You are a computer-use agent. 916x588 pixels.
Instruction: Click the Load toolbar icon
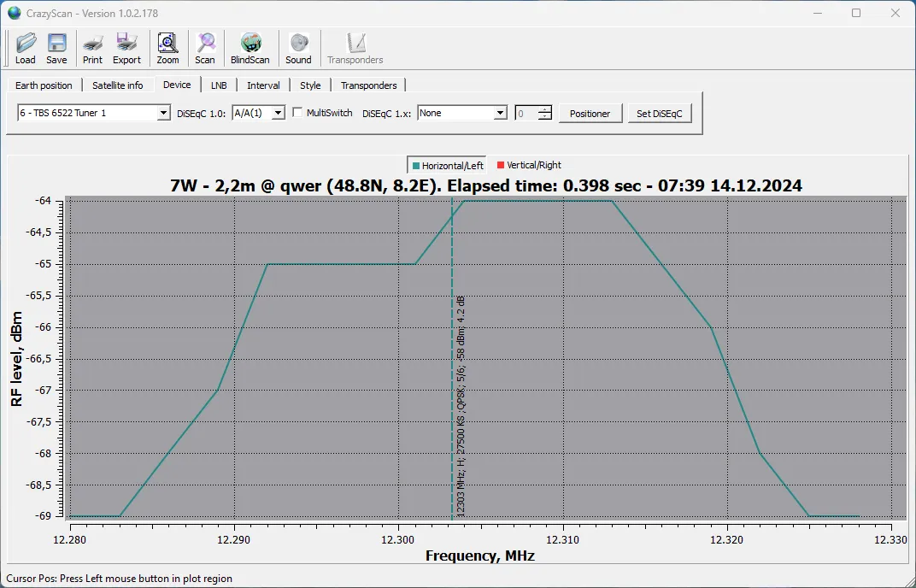tap(26, 49)
